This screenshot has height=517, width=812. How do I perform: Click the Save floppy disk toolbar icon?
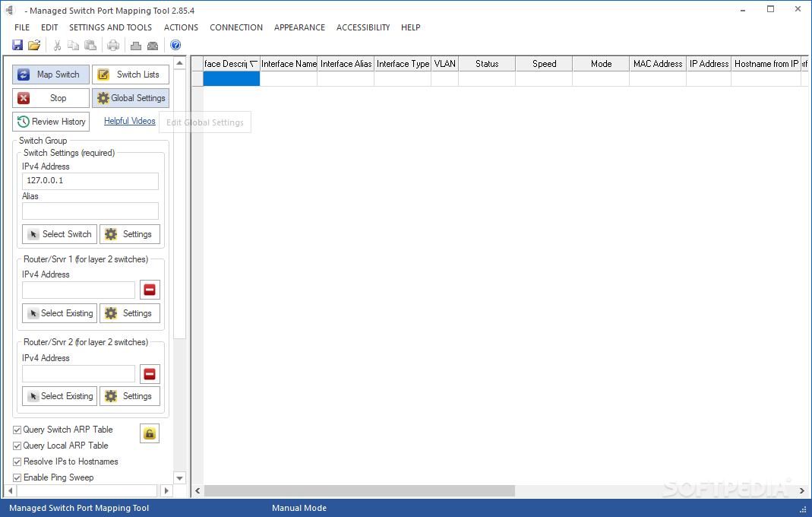point(17,45)
